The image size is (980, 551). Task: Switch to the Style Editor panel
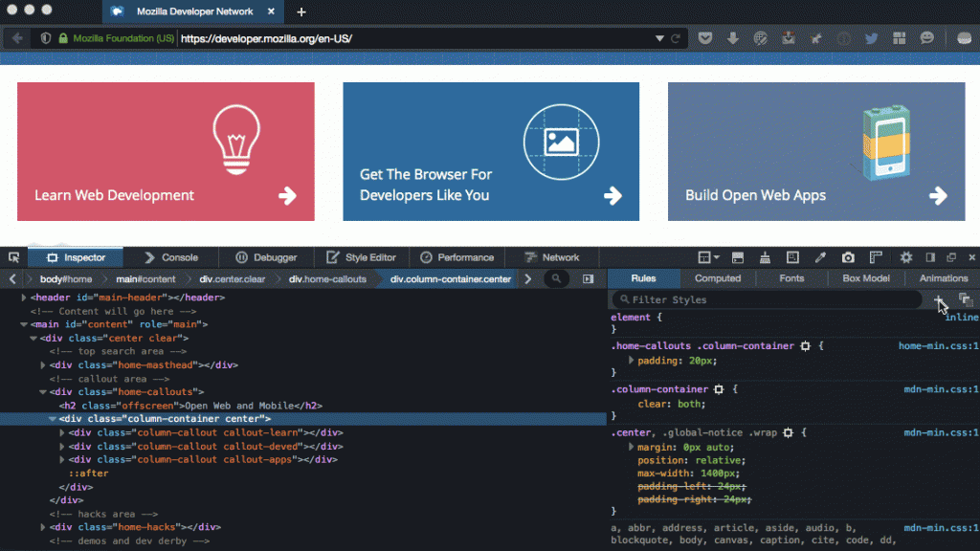362,257
